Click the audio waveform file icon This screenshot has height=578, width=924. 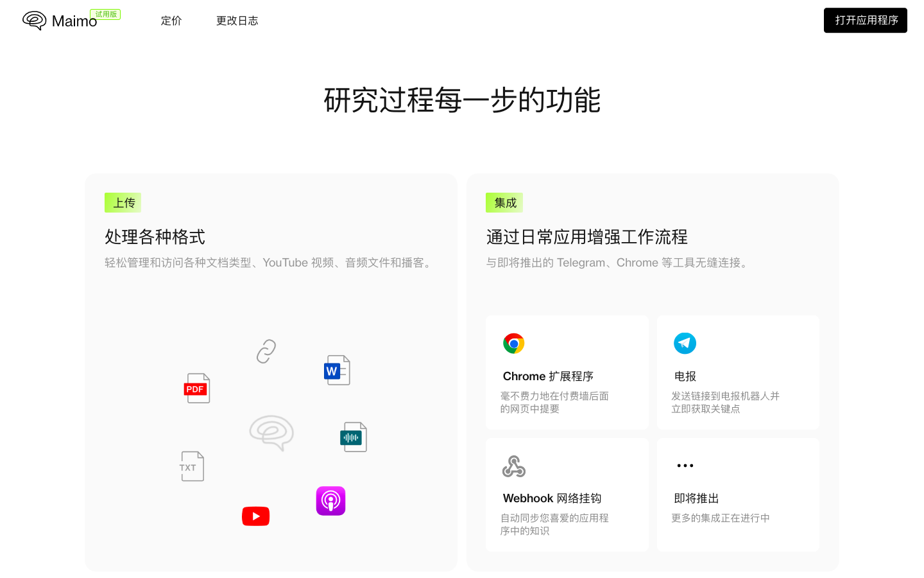tap(354, 437)
